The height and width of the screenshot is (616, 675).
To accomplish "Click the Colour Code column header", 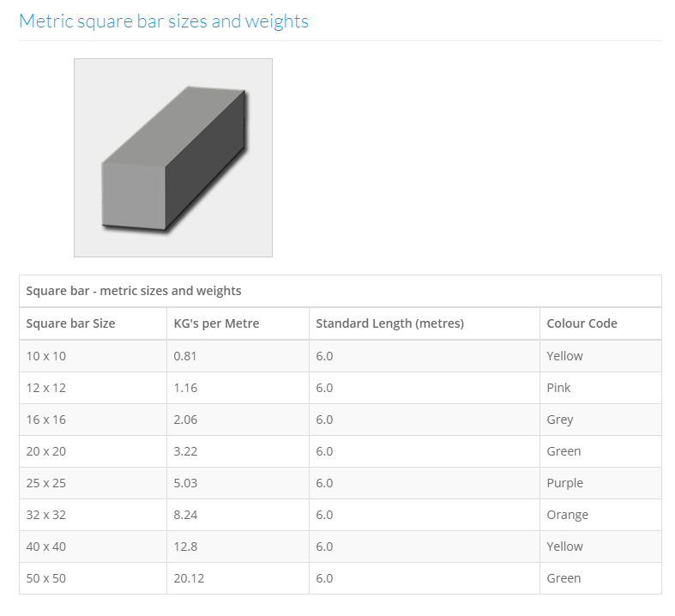I will 582,323.
